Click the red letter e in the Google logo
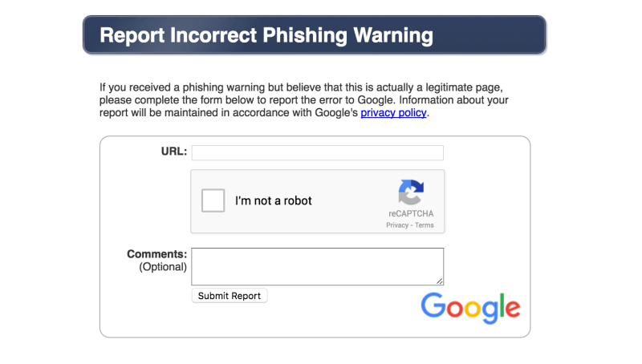 [510, 309]
